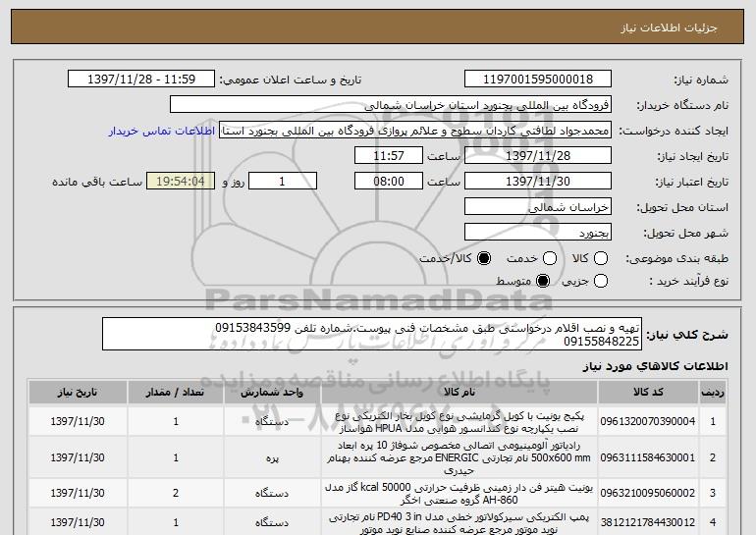Click the تعداد / مقدار column header
Image resolution: width=756 pixels, height=535 pixels.
click(176, 393)
